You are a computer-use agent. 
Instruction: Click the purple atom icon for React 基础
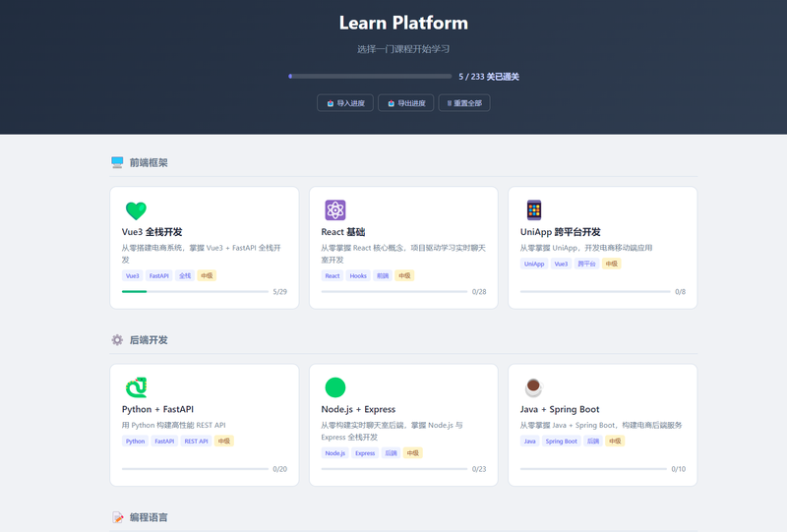(335, 210)
